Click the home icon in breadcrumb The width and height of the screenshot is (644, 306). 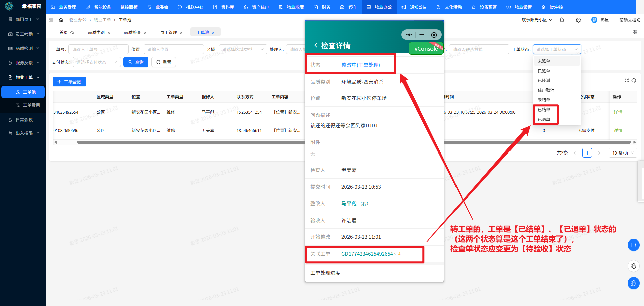(x=61, y=20)
